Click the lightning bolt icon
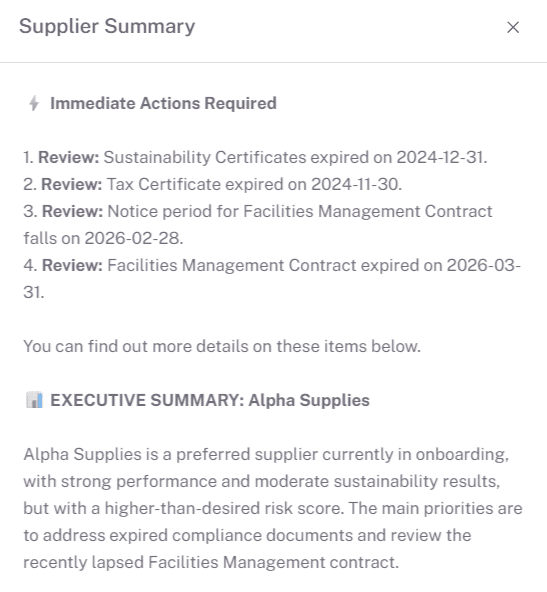 [x=34, y=103]
